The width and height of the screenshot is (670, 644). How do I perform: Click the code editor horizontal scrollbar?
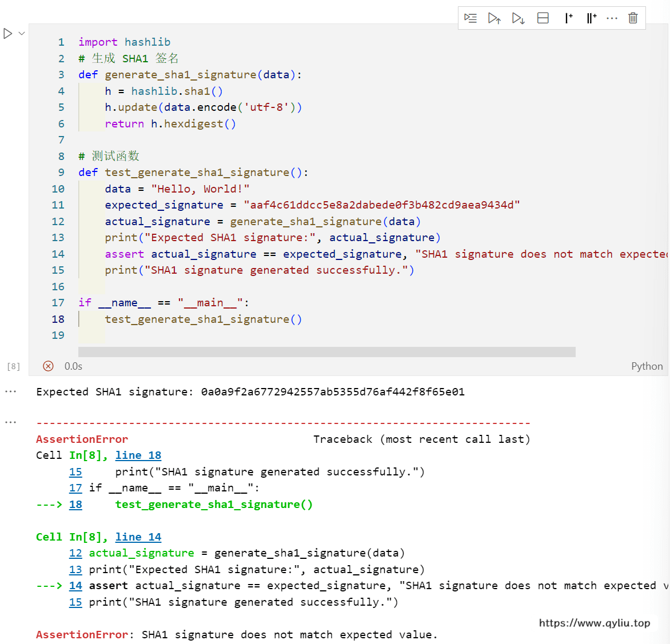pyautogui.click(x=326, y=352)
